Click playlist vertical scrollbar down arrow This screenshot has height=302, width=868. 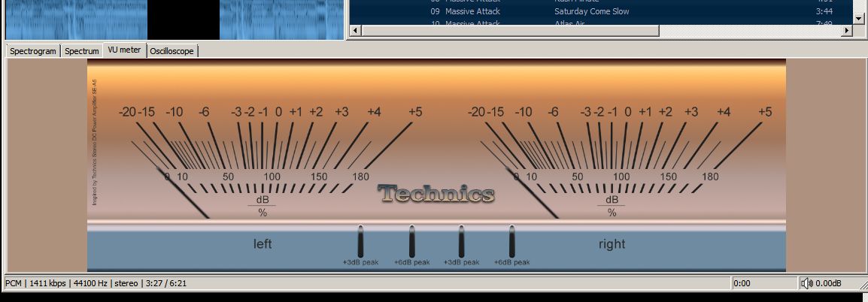coord(858,19)
